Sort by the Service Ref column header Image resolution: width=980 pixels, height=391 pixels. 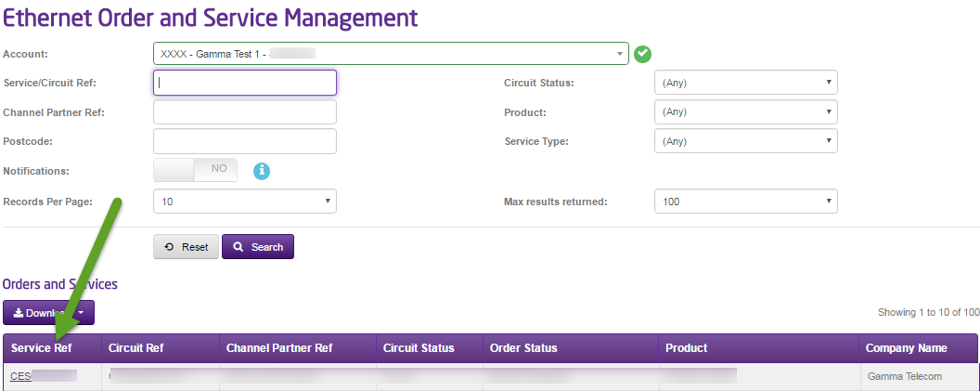coord(52,348)
